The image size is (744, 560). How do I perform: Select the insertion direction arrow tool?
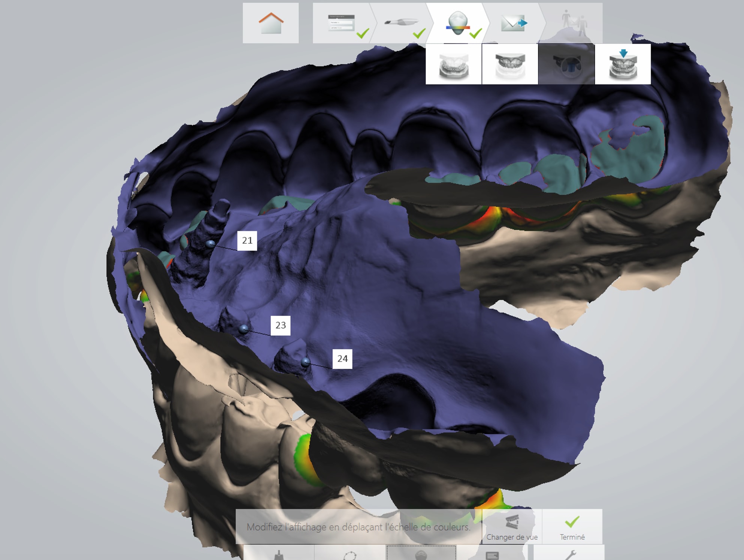tap(278, 554)
